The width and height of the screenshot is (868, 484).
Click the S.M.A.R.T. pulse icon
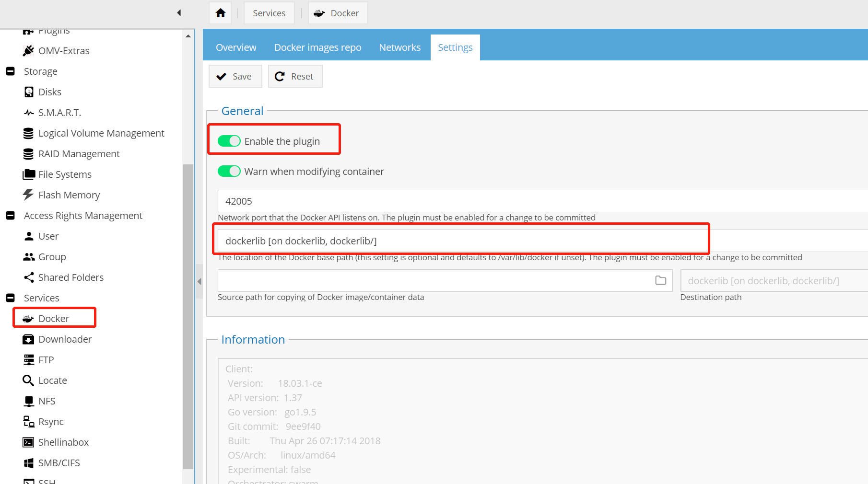pos(29,113)
